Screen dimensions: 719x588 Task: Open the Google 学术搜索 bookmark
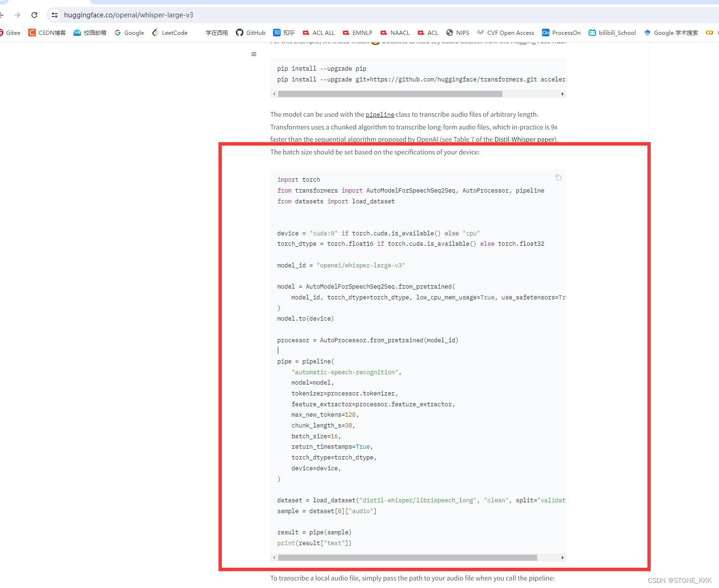(x=671, y=32)
